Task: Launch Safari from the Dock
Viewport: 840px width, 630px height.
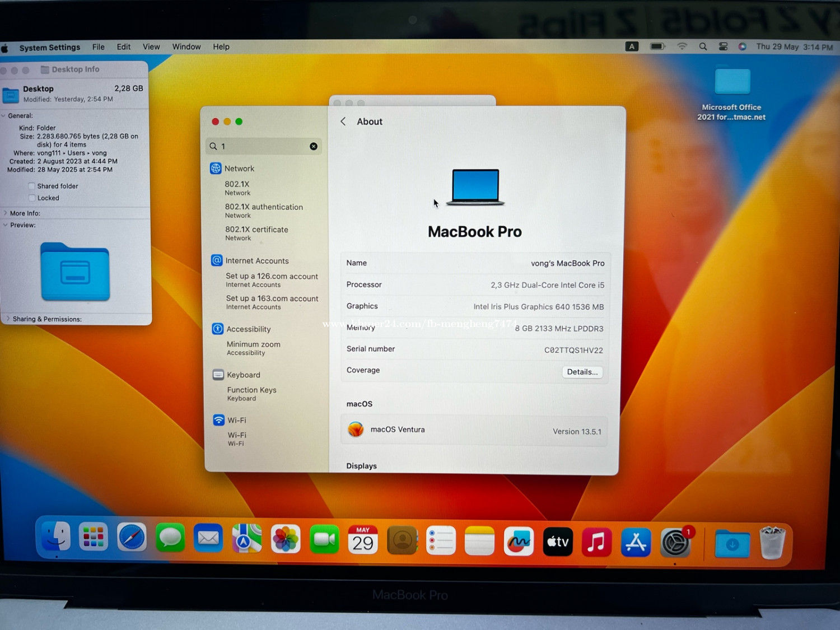Action: pos(132,538)
